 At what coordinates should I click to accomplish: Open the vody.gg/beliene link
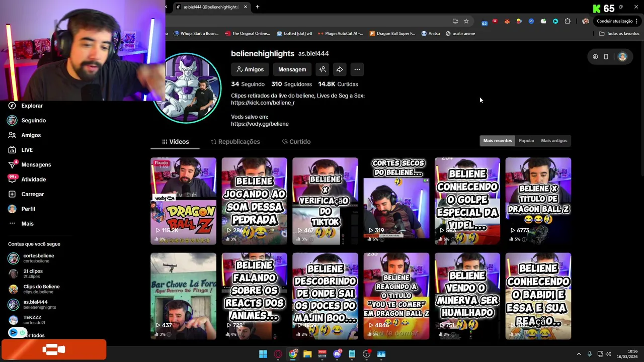[260, 124]
